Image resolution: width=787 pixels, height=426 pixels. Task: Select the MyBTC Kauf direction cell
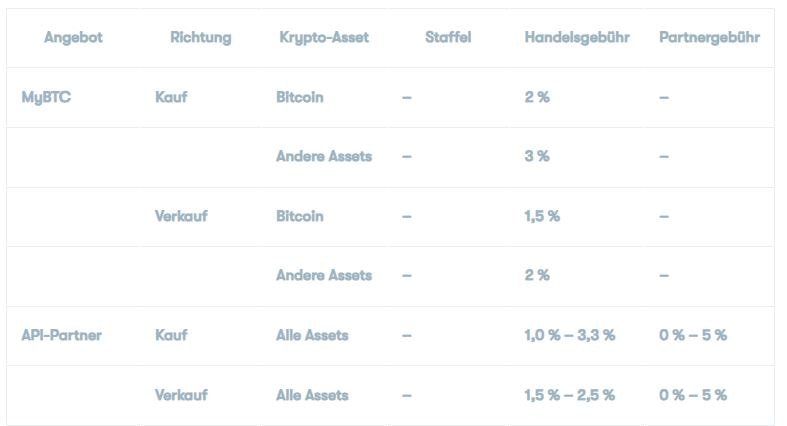(x=171, y=97)
